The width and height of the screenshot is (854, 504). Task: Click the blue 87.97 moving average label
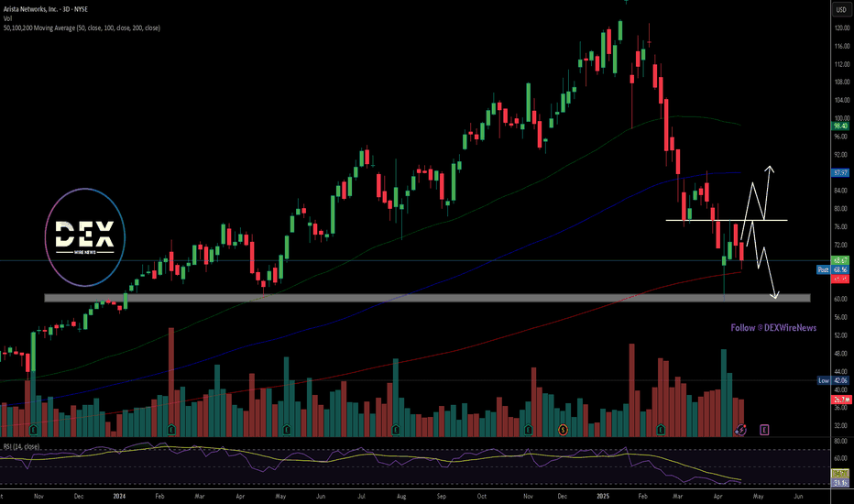tap(840, 172)
